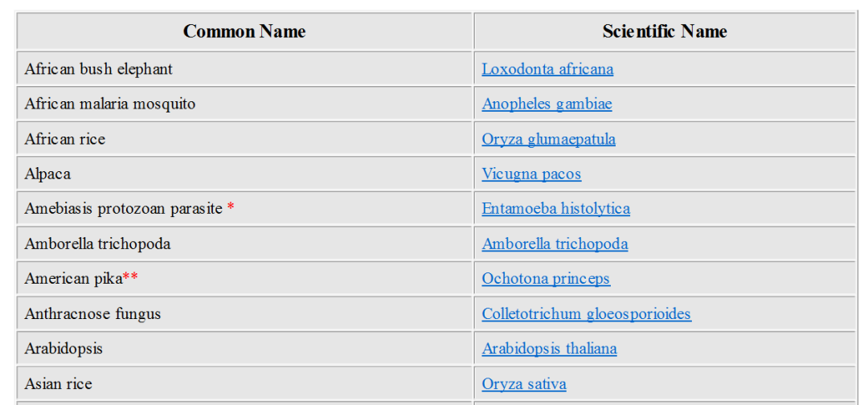Visit the Entamoeba histolytica link
868x405 pixels.
point(555,209)
